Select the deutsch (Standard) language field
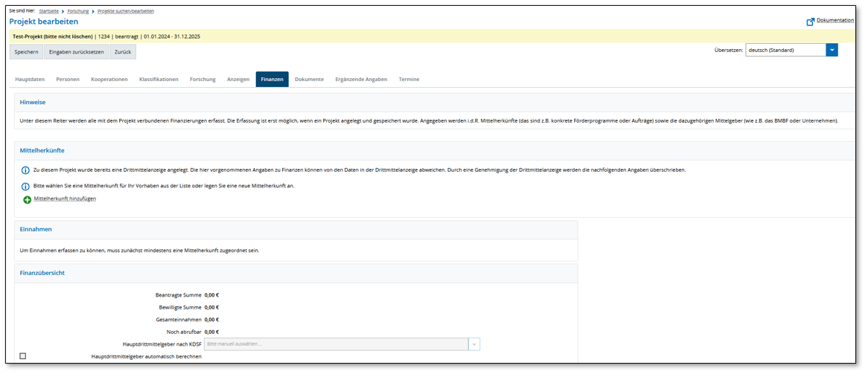 [785, 51]
